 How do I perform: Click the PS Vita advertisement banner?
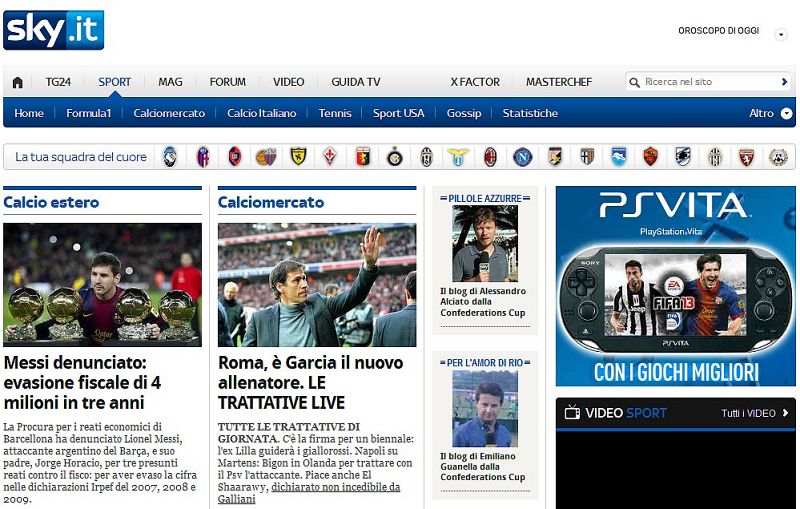tap(676, 286)
